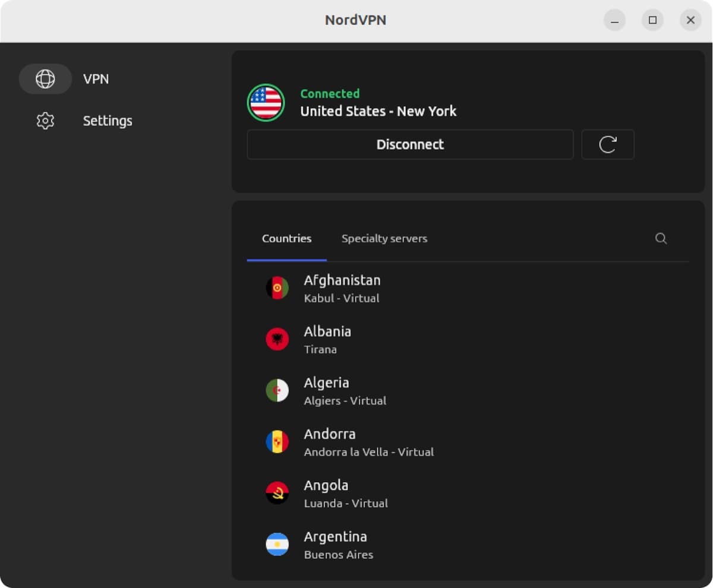Select the Andorra flag icon
This screenshot has height=588, width=713.
(277, 442)
